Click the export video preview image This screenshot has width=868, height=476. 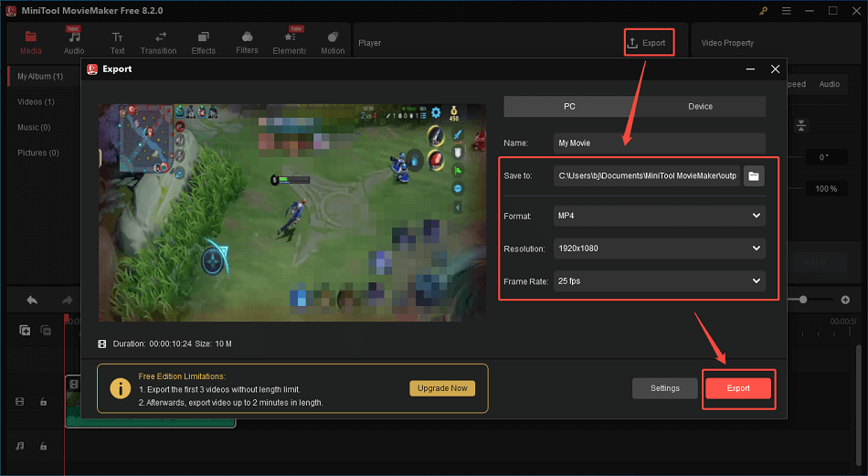292,213
